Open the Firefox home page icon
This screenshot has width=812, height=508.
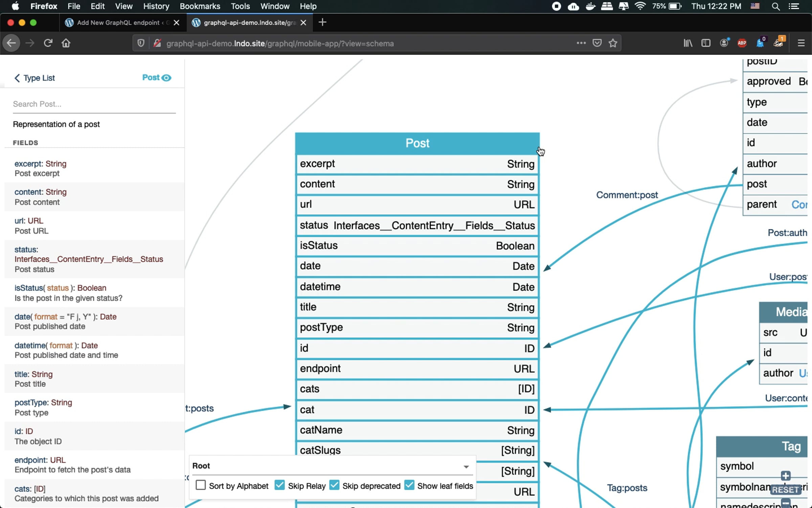66,43
